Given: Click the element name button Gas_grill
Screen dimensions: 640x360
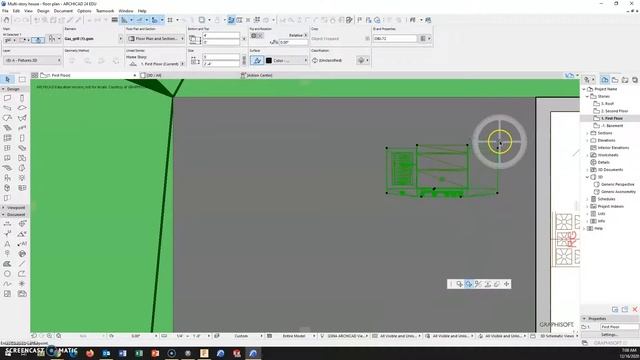Looking at the screenshot, I should pos(93,39).
